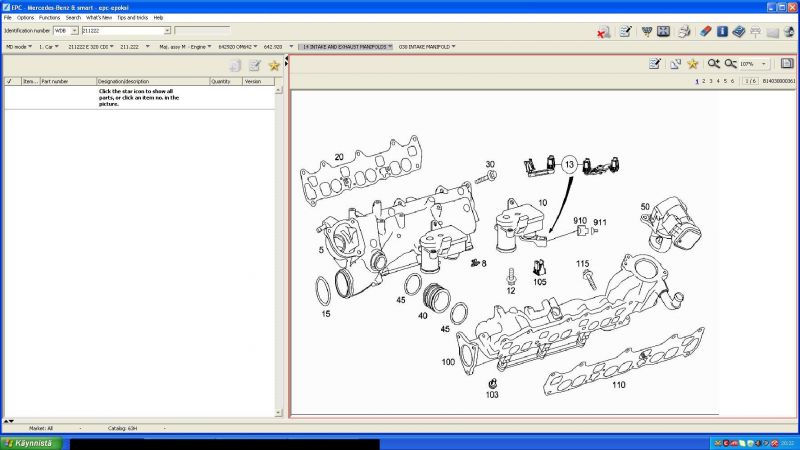This screenshot has height=450, width=800.
Task: Open the Help menu
Action: (x=159, y=17)
